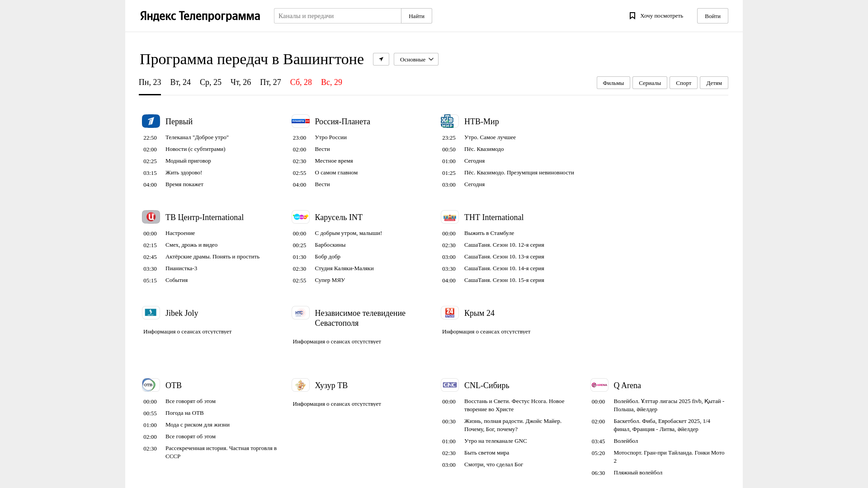Screen dimensions: 868x488
Task: Open Jibek Joly channel logo
Action: (x=151, y=313)
